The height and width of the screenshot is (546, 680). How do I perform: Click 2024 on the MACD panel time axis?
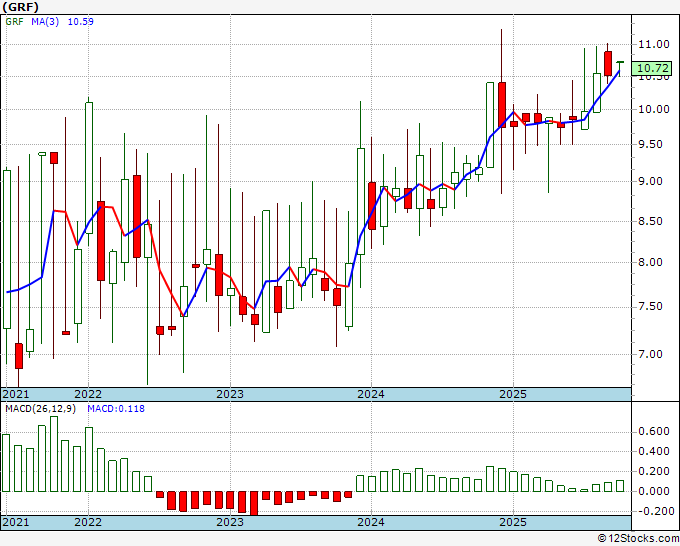tap(371, 522)
